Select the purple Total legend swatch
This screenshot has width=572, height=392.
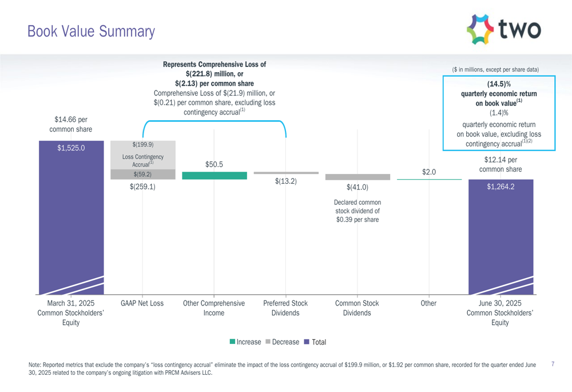tap(307, 342)
